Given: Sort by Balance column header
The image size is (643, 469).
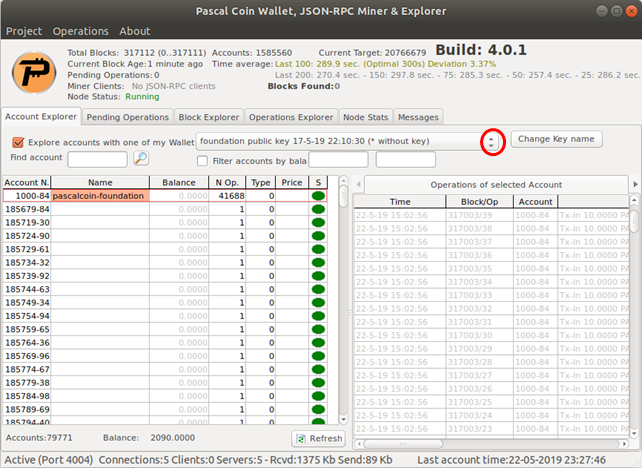Looking at the screenshot, I should 179,182.
